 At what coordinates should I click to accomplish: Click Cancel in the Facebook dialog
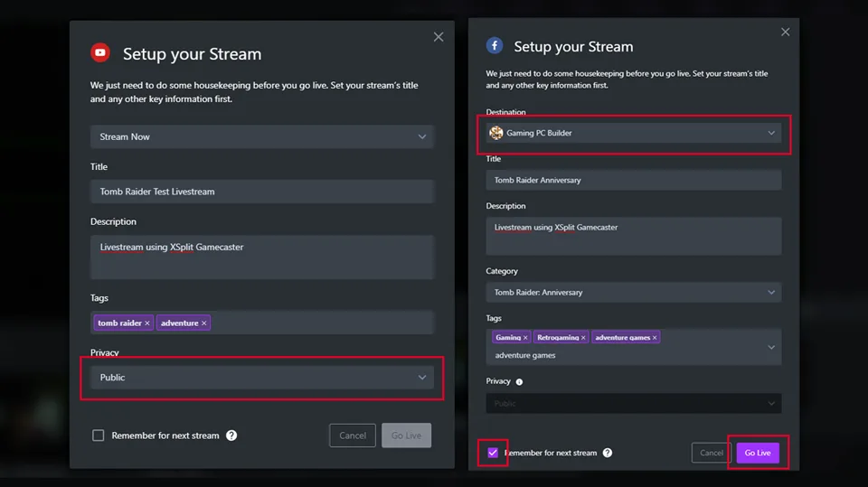pos(712,453)
